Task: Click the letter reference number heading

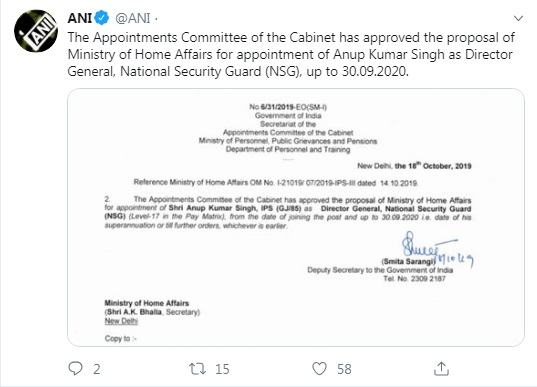Action: tap(288, 107)
